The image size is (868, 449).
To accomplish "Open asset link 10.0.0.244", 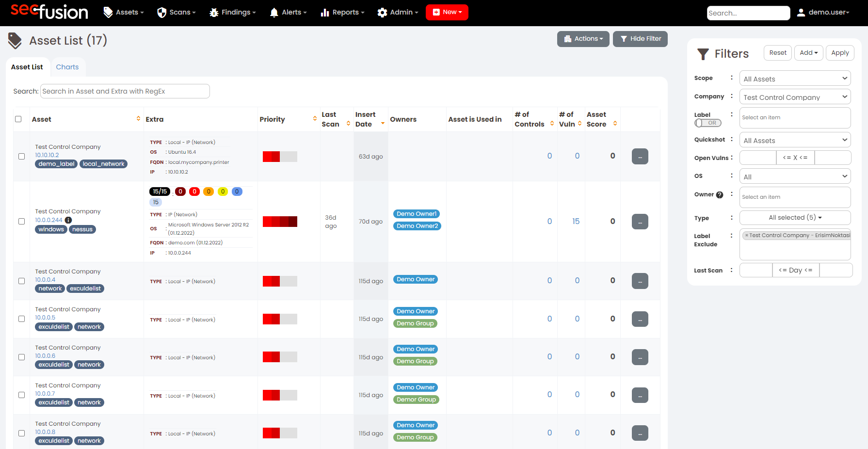I will (48, 220).
